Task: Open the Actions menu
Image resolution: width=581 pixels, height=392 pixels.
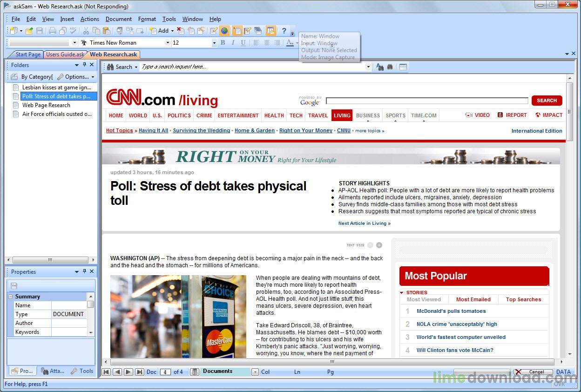Action: tap(89, 19)
